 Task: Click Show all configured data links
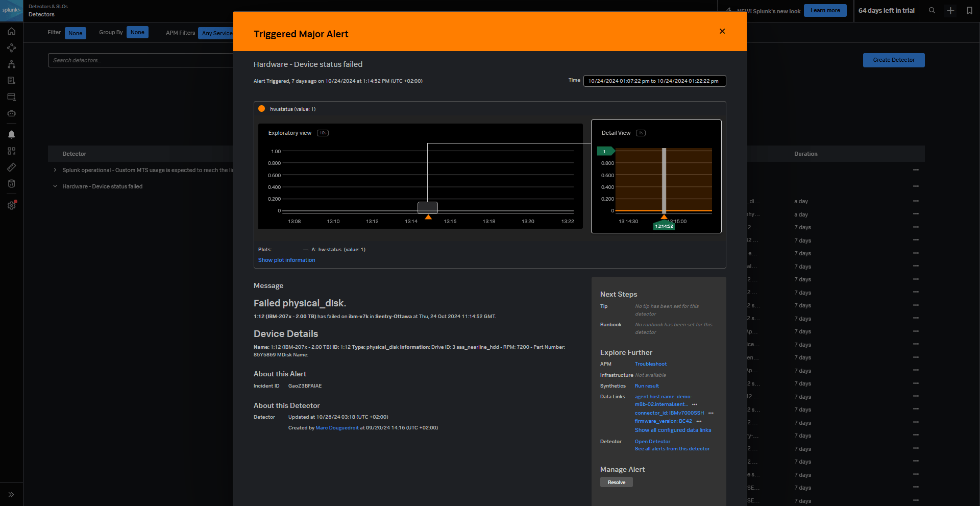coord(673,430)
